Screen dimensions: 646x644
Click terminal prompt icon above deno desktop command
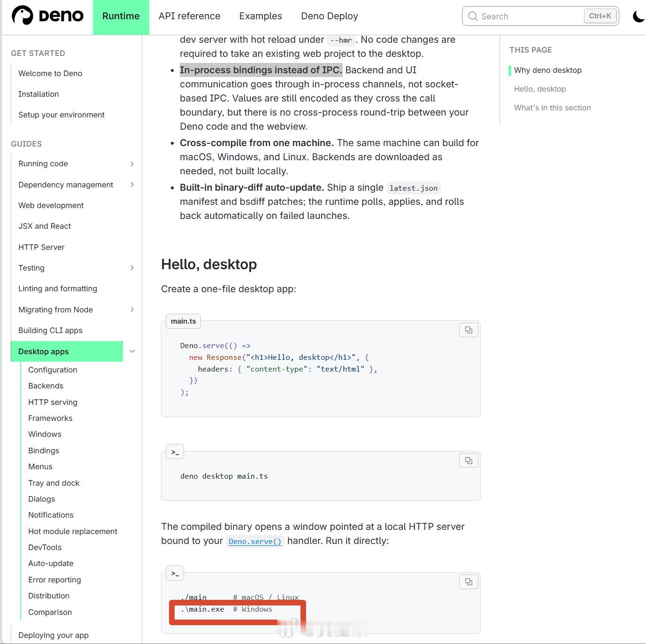click(175, 452)
